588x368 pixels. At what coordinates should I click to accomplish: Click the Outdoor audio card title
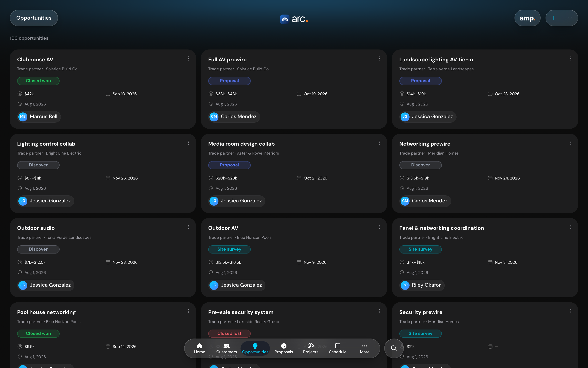tap(36, 228)
